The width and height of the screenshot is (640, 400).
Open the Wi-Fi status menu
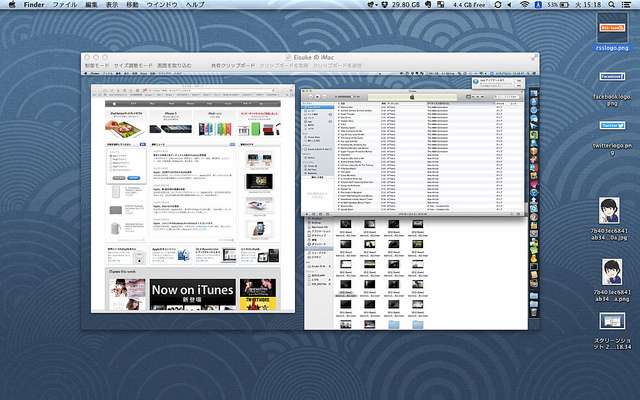click(x=524, y=4)
